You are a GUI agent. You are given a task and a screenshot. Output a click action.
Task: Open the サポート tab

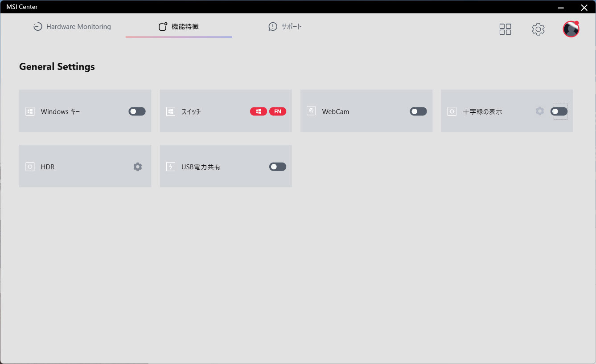tap(285, 27)
